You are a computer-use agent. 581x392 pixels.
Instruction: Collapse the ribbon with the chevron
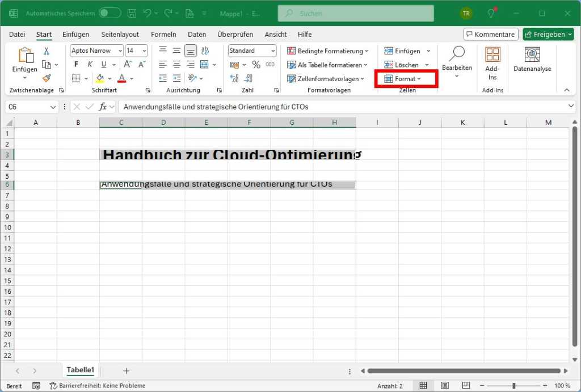[567, 90]
